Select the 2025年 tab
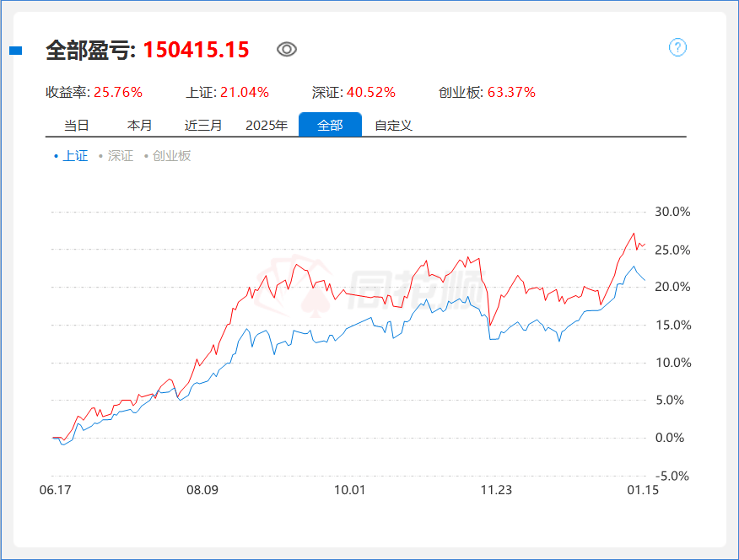The image size is (739, 560). point(267,124)
